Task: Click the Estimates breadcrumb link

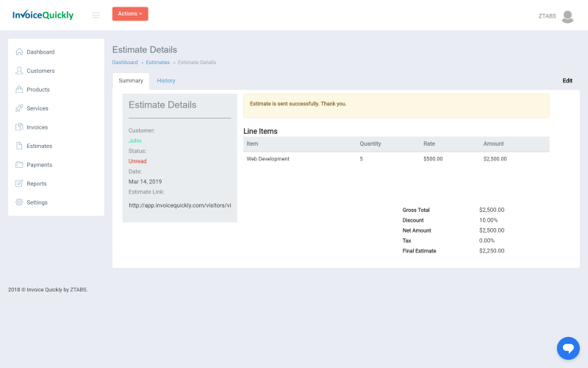Action: (157, 63)
